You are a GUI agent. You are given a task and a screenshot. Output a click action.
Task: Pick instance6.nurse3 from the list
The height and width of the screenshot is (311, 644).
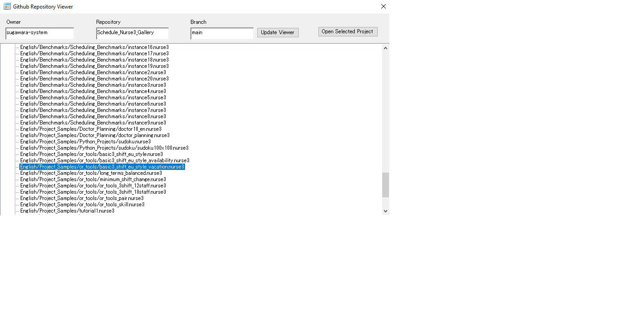(x=93, y=104)
